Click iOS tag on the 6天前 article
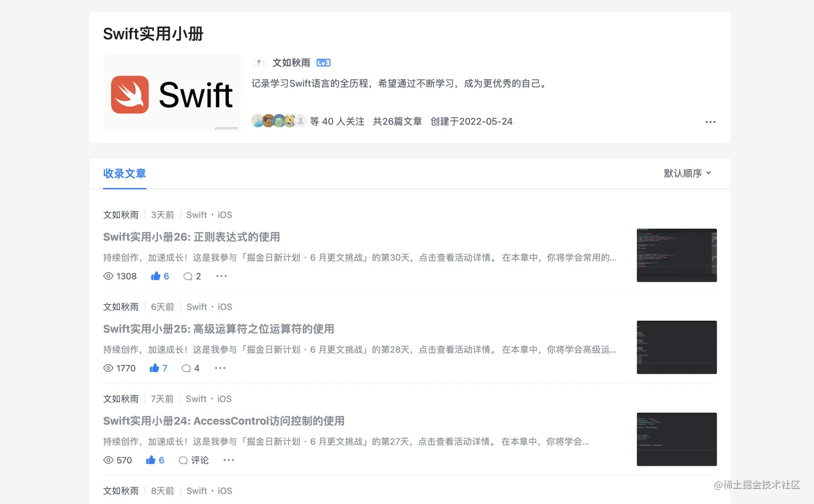The image size is (814, 504). [x=225, y=307]
